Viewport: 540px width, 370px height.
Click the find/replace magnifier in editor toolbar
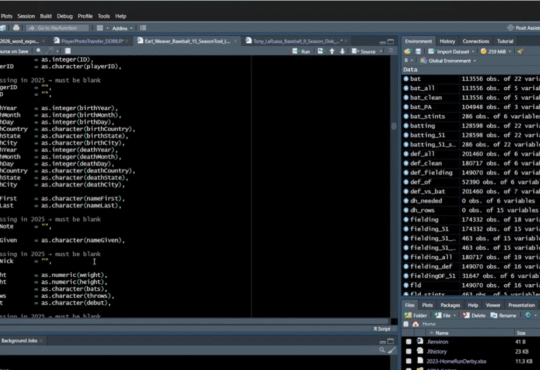pos(39,51)
